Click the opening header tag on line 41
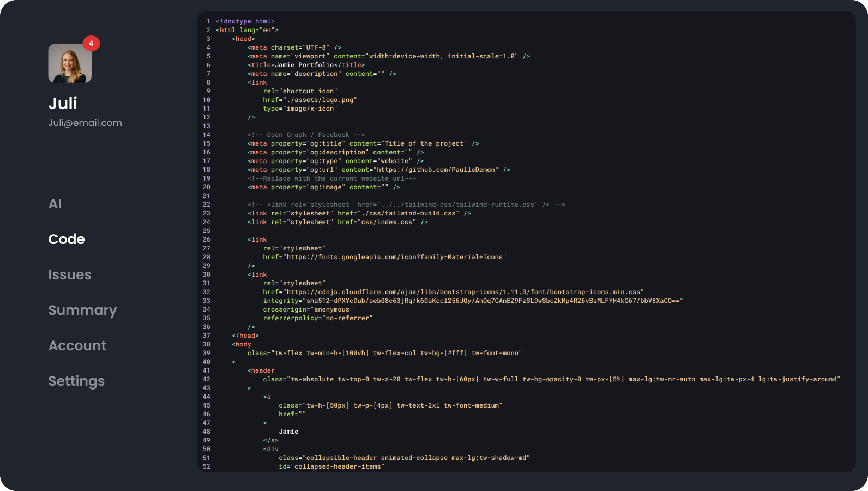 tap(261, 370)
